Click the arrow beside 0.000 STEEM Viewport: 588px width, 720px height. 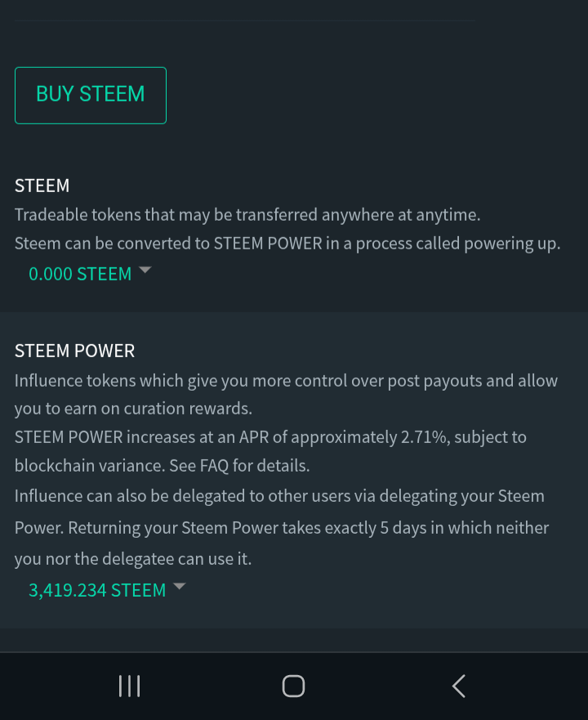coord(145,270)
